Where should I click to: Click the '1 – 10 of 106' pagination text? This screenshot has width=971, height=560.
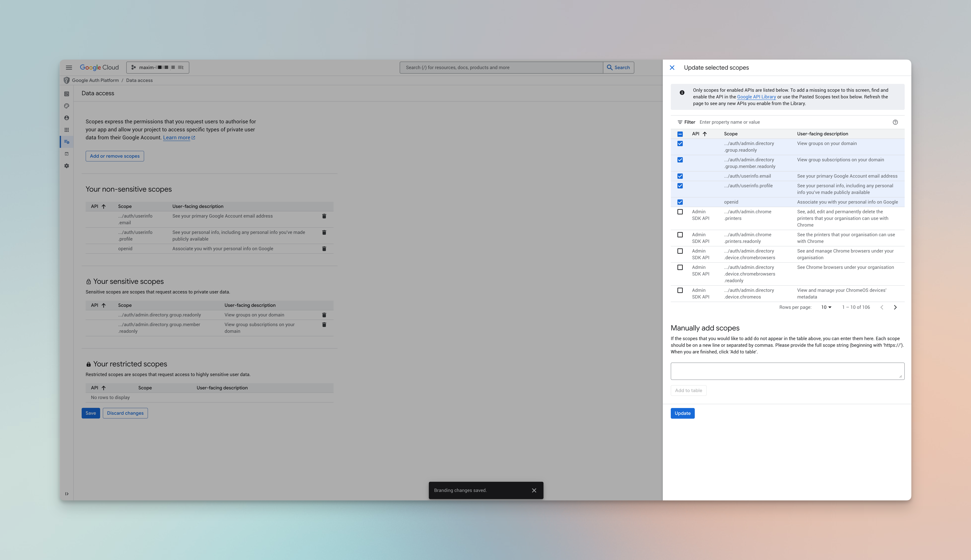coord(856,307)
